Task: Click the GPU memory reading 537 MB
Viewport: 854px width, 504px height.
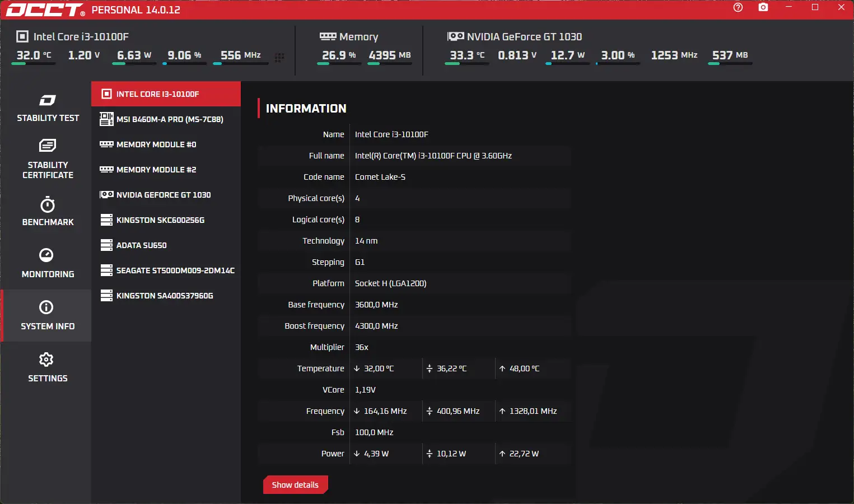Action: coord(730,55)
